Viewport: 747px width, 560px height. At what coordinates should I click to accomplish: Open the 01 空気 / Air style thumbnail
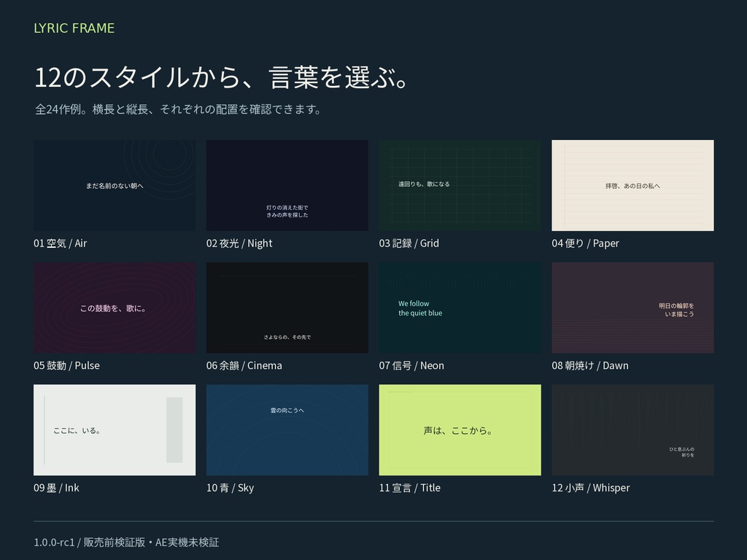[x=115, y=185]
